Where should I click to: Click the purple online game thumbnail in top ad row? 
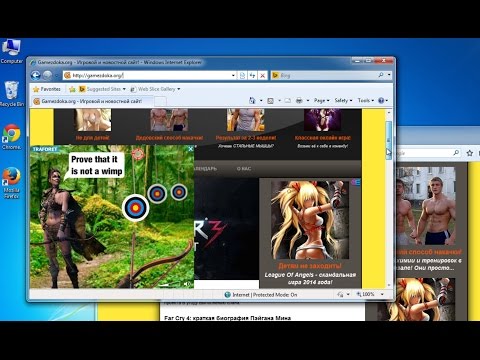point(322,120)
